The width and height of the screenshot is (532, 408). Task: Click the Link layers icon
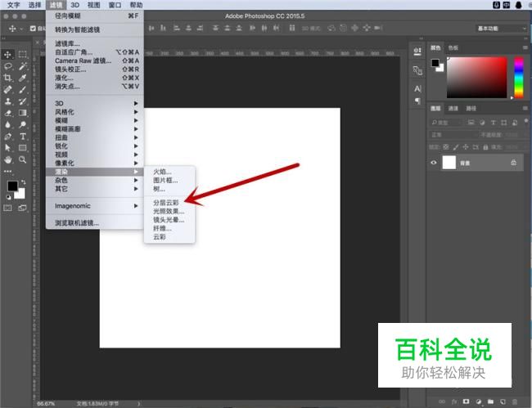442,401
